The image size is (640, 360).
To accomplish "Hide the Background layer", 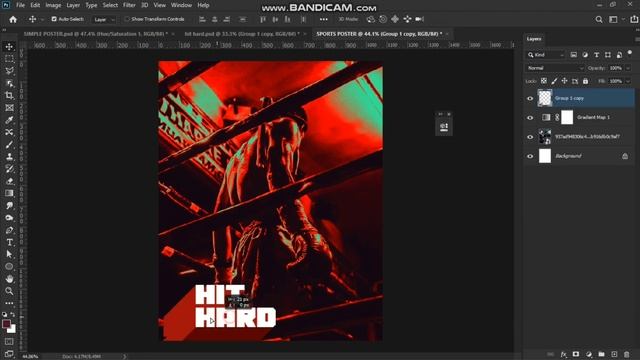I will (530, 156).
